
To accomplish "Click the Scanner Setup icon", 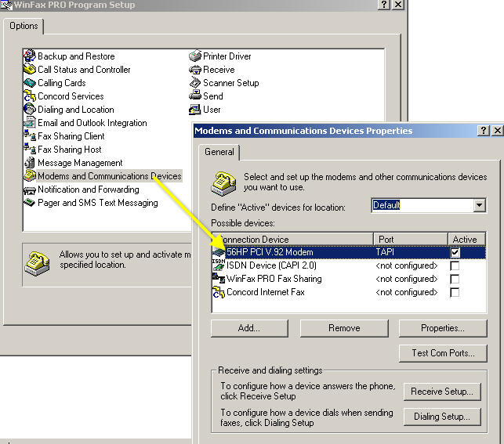I will (x=195, y=83).
